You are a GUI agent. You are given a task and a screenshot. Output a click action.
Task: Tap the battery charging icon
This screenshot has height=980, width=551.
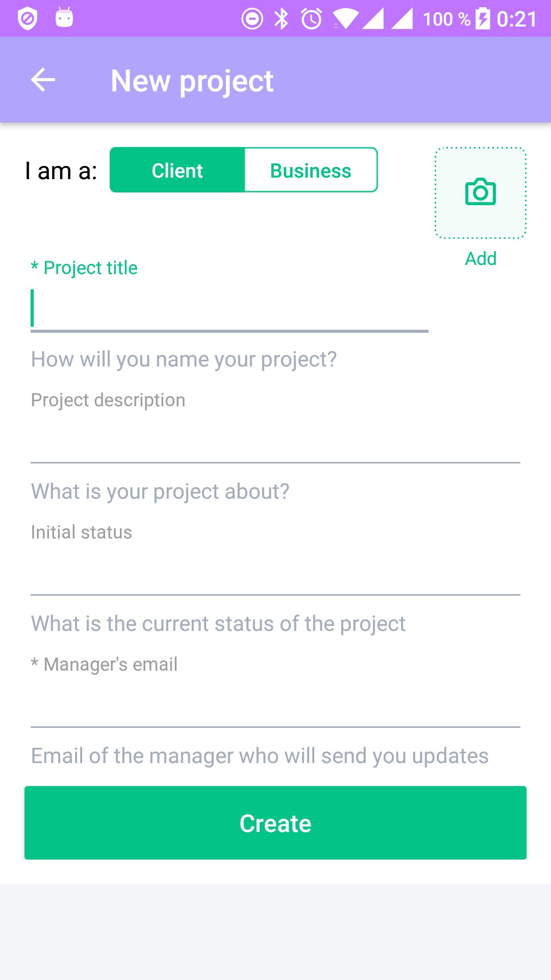[x=483, y=19]
